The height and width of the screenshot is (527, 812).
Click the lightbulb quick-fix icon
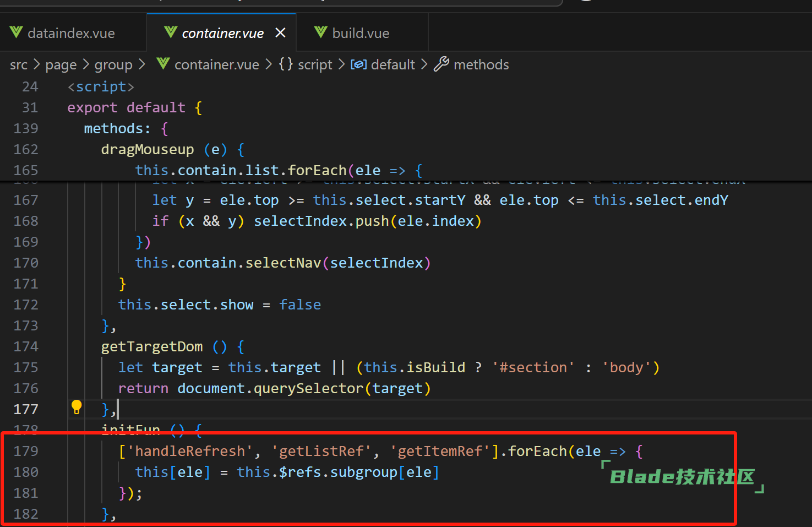point(77,408)
